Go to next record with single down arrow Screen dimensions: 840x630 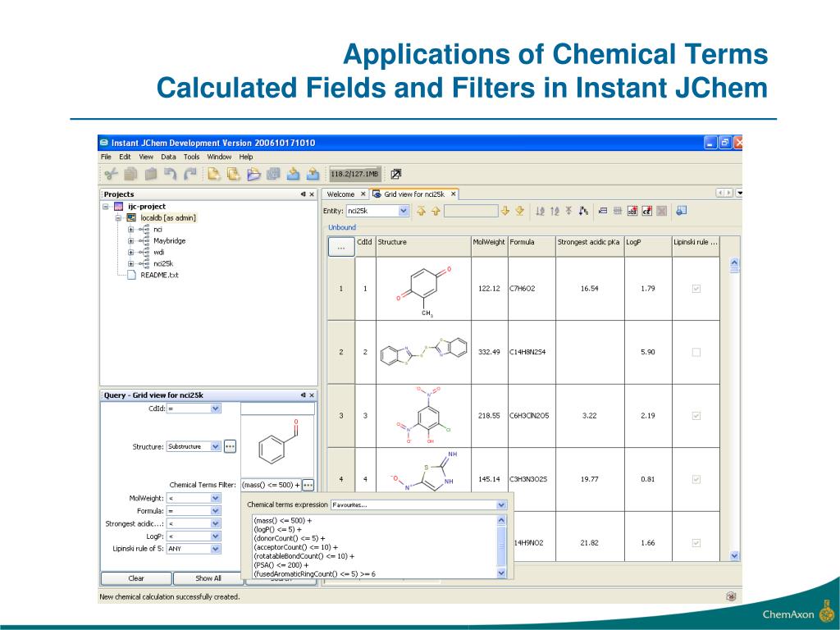[505, 211]
